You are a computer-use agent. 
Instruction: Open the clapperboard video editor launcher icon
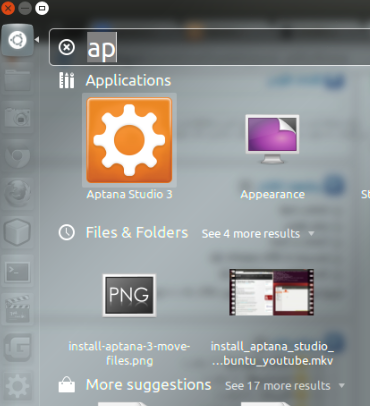pos(17,309)
